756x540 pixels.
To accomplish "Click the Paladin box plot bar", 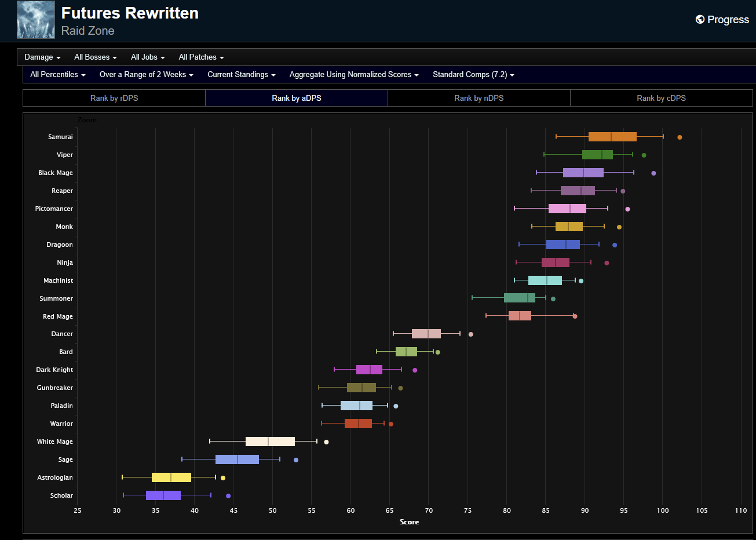I will pos(356,406).
